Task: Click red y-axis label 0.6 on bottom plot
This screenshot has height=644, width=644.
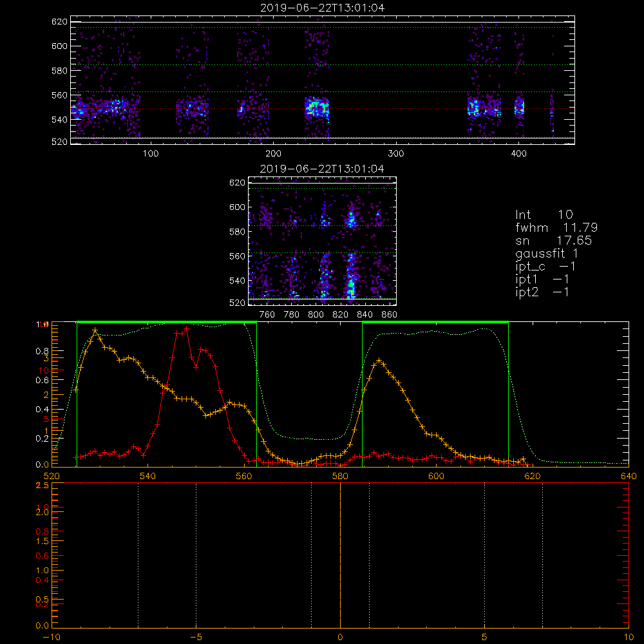Action: coord(43,556)
